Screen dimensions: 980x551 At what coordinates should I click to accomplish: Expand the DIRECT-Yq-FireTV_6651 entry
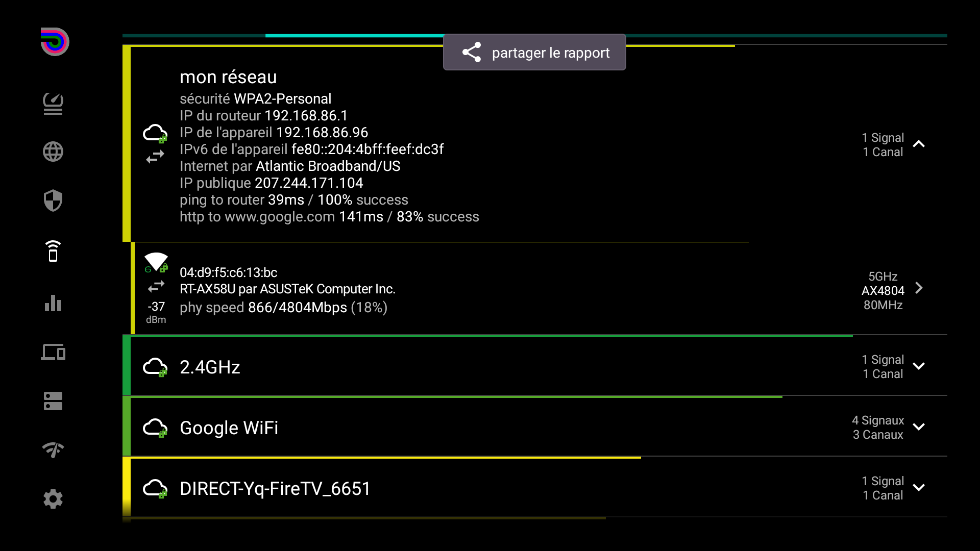pos(920,488)
